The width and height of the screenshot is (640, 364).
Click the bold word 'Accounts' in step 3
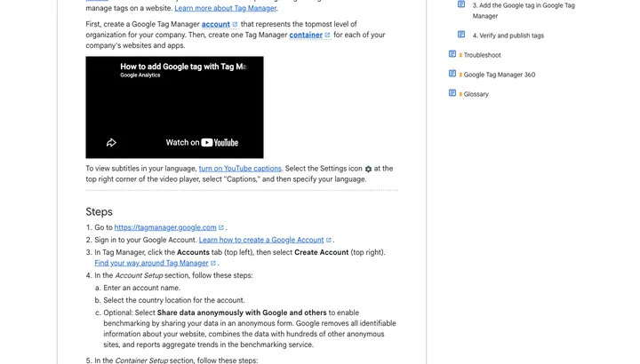click(x=193, y=252)
